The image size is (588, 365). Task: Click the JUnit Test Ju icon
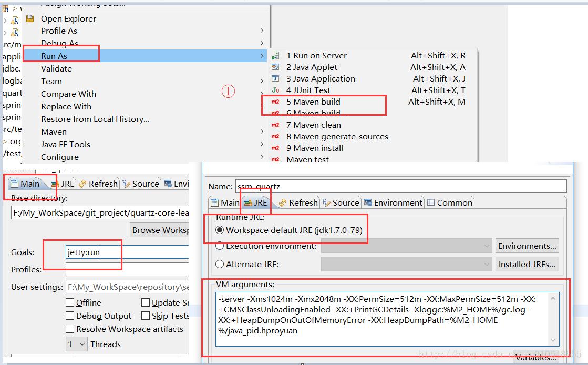pos(276,90)
